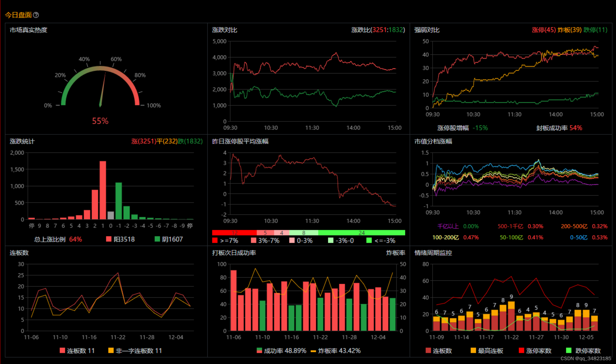
Task: Click the 今日盘面 section title
Action: [18, 15]
